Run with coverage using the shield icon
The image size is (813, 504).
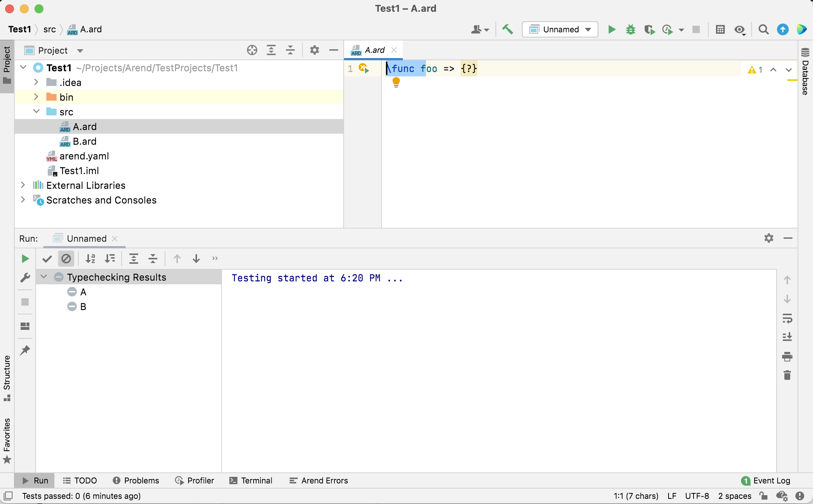tap(649, 29)
